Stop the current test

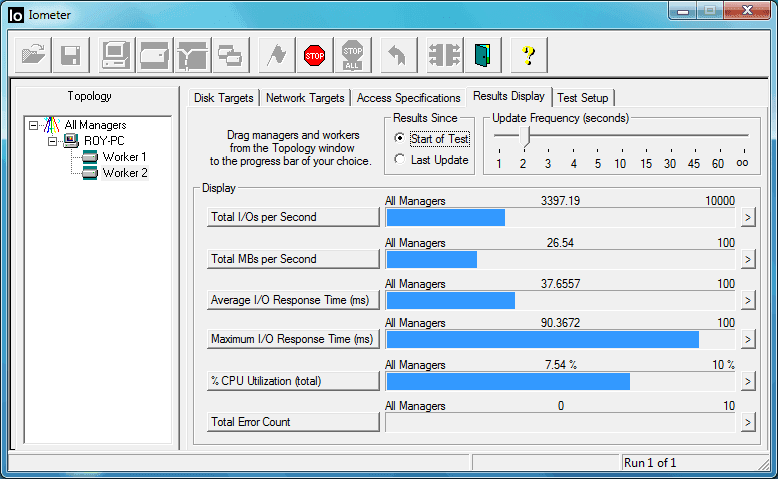(x=315, y=55)
